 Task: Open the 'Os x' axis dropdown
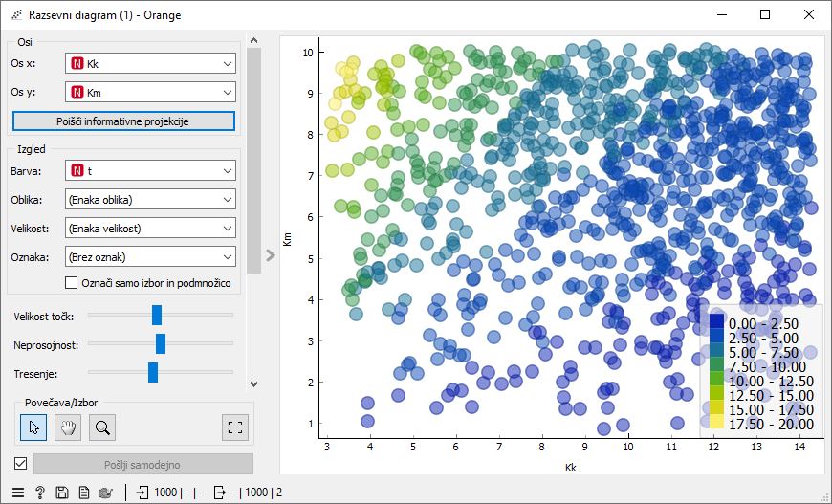point(150,64)
